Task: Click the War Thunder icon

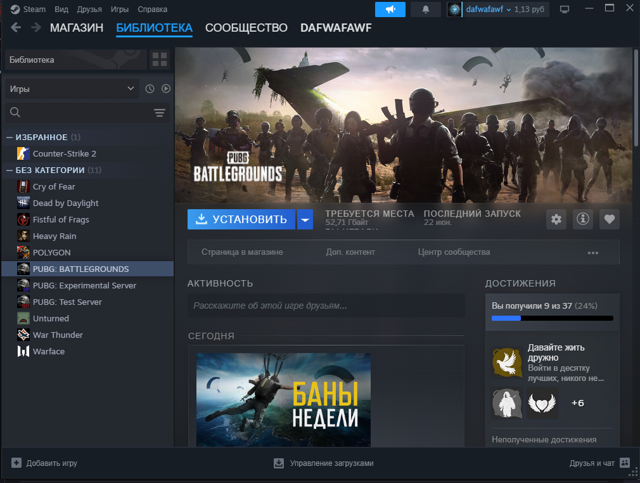Action: [x=23, y=335]
